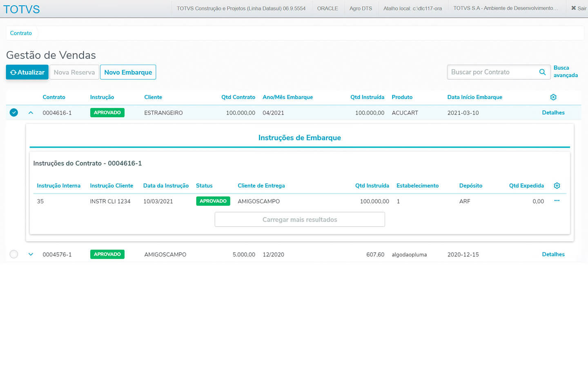
Task: Click the search magnifier icon
Action: pos(542,72)
